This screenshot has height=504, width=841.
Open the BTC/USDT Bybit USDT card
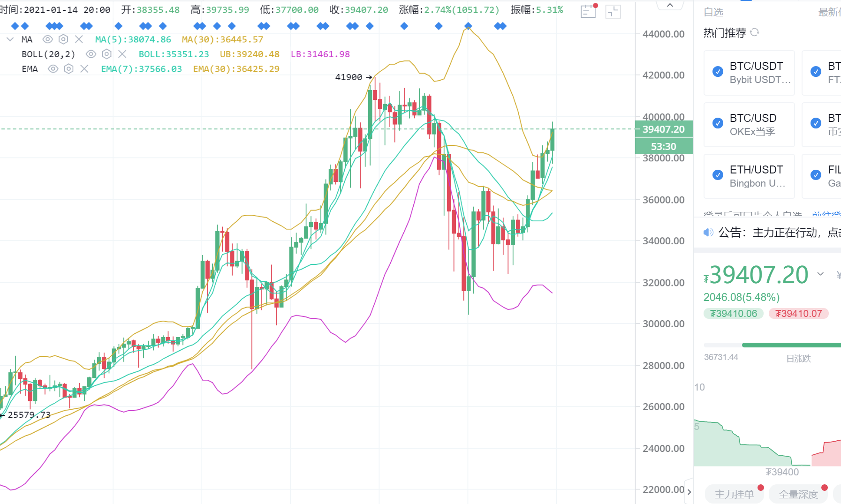[749, 73]
